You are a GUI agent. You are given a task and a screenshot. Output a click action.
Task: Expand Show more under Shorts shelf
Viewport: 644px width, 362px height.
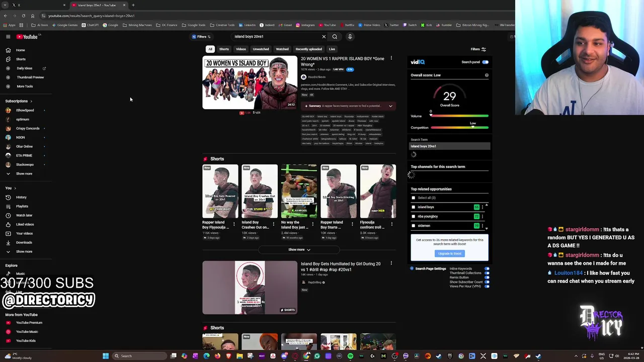pyautogui.click(x=299, y=250)
